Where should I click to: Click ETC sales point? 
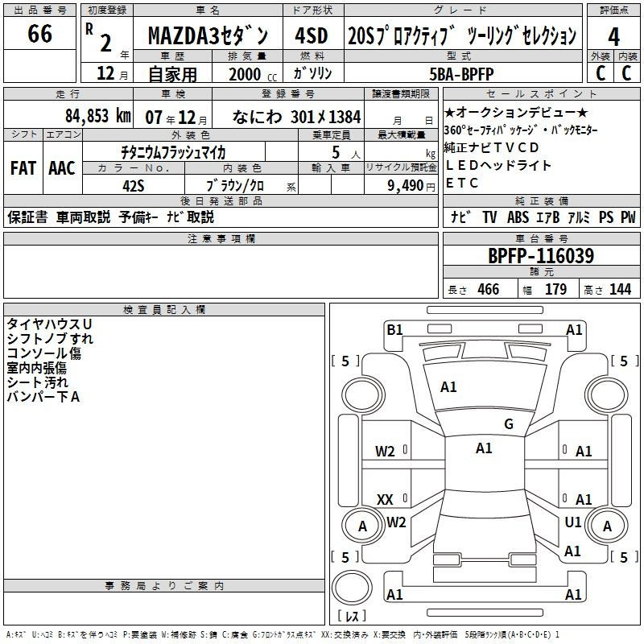[x=461, y=183]
